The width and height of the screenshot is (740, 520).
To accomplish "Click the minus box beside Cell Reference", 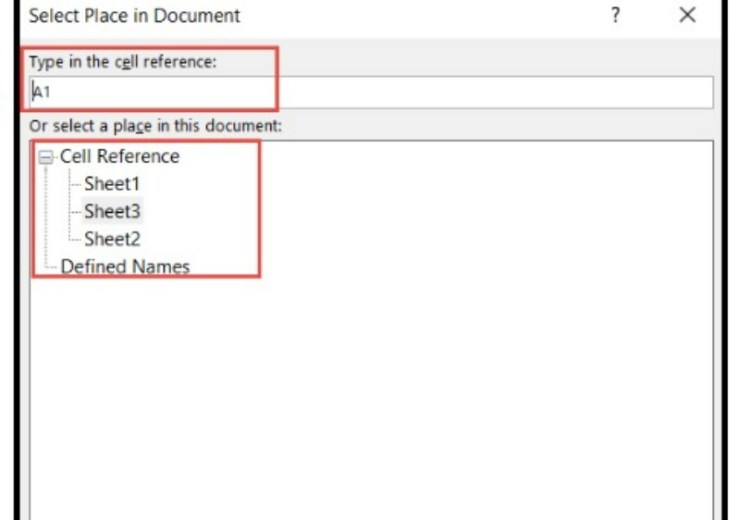I will (45, 157).
